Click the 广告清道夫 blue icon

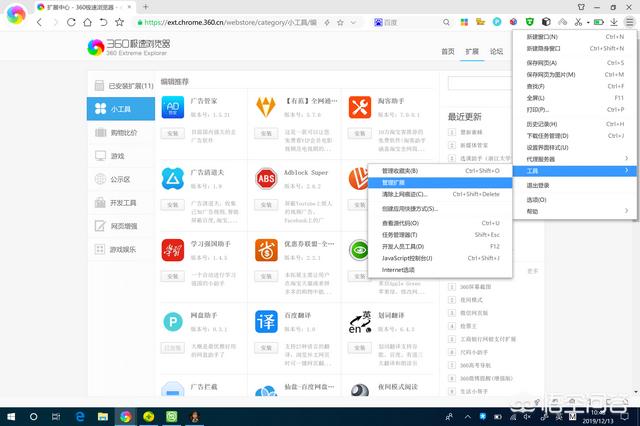[x=173, y=178]
